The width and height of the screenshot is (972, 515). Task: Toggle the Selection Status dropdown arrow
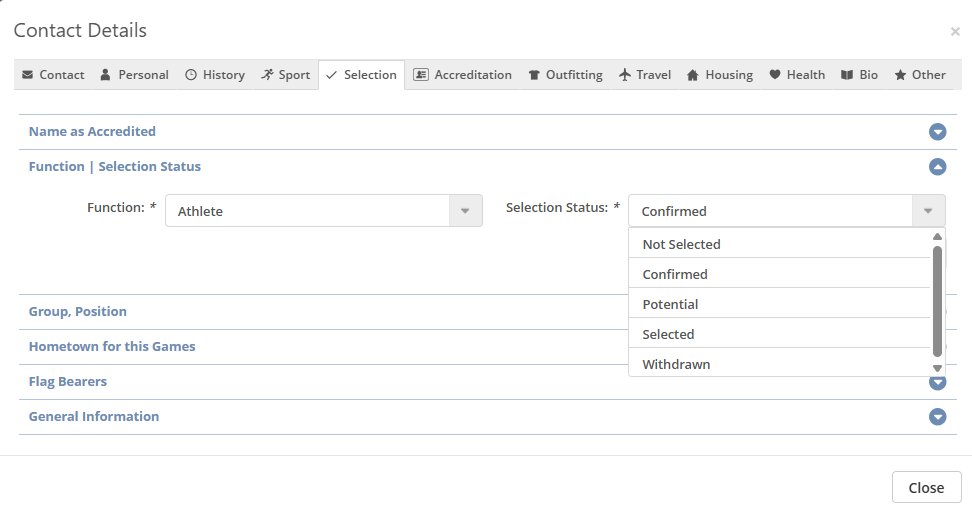tap(928, 211)
